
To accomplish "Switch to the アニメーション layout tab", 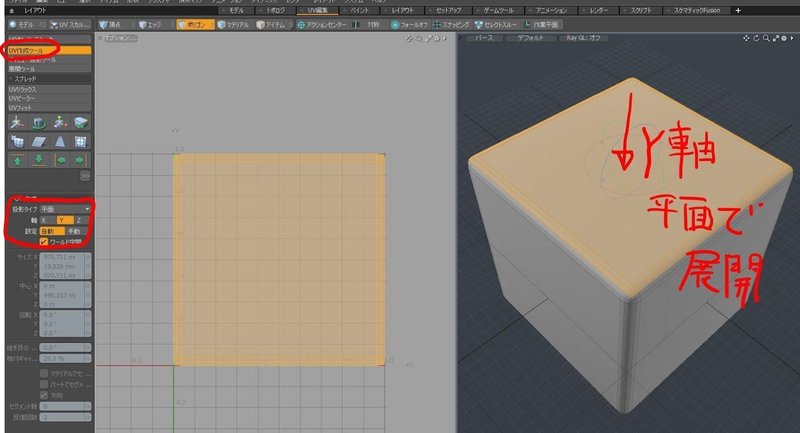I will [x=550, y=10].
